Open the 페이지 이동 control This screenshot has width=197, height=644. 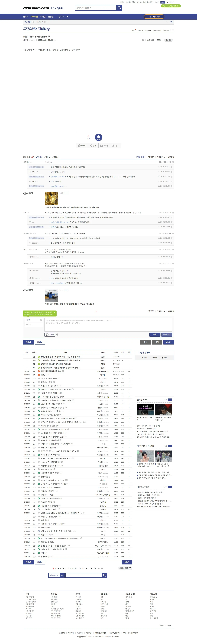[125, 568]
